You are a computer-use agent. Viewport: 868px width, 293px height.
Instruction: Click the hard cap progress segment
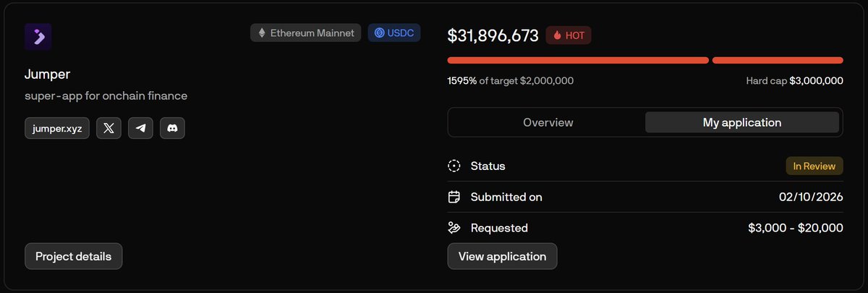click(x=778, y=60)
